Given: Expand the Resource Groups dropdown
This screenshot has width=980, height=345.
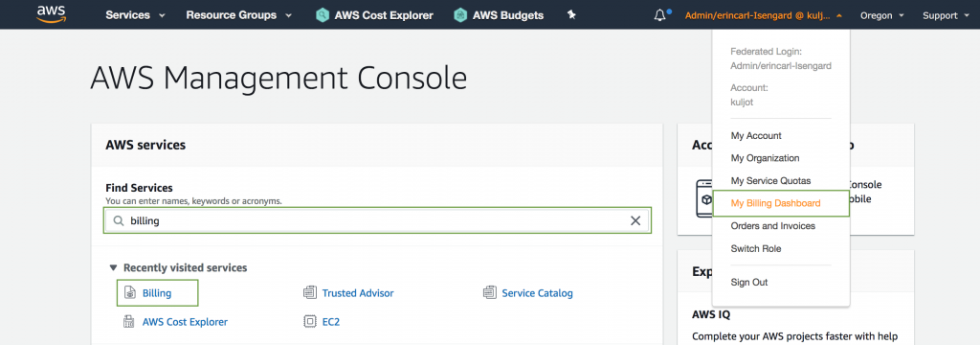Looking at the screenshot, I should click(x=238, y=15).
